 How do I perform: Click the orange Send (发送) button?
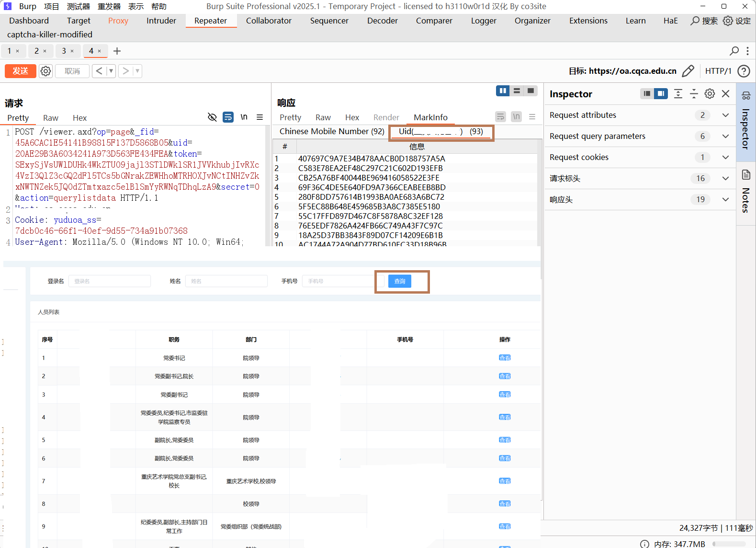20,71
